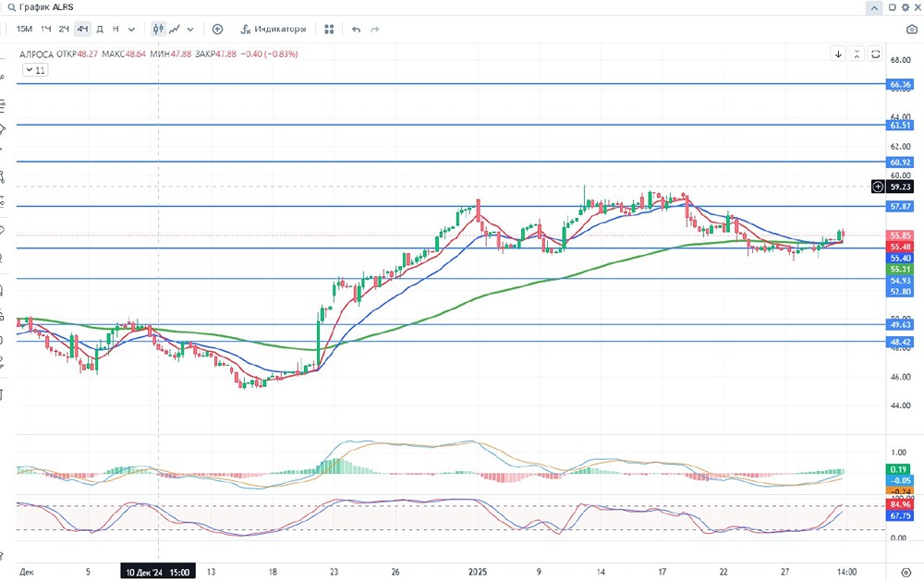Click the red 55.48 moving average label

coord(900,247)
